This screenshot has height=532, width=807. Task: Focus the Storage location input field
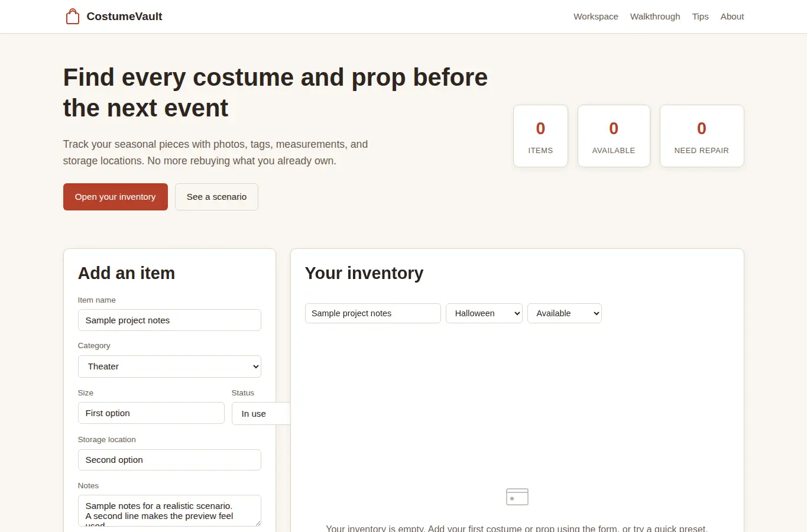pos(170,460)
